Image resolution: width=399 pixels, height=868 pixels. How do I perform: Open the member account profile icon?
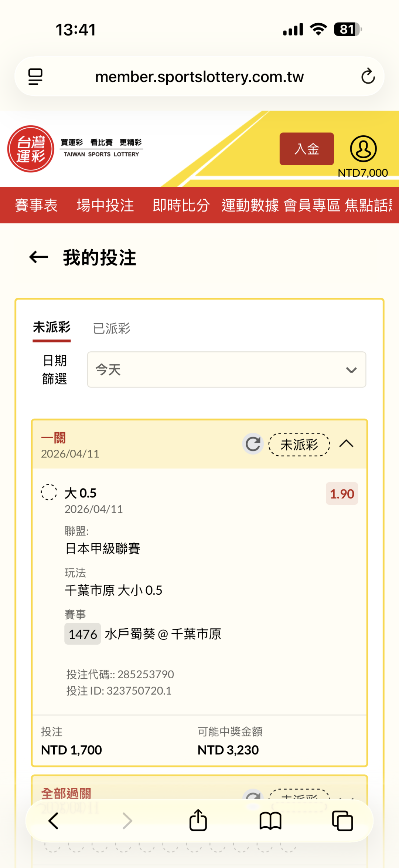click(x=363, y=149)
